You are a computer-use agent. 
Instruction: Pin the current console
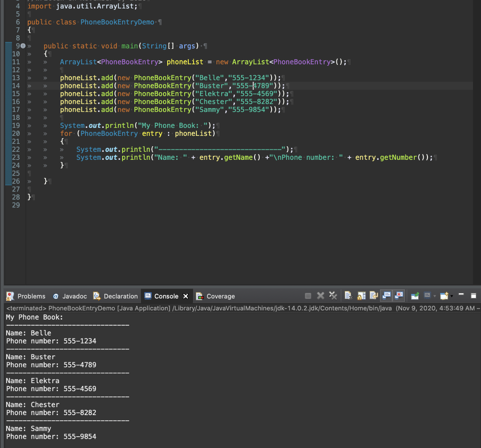tap(415, 296)
